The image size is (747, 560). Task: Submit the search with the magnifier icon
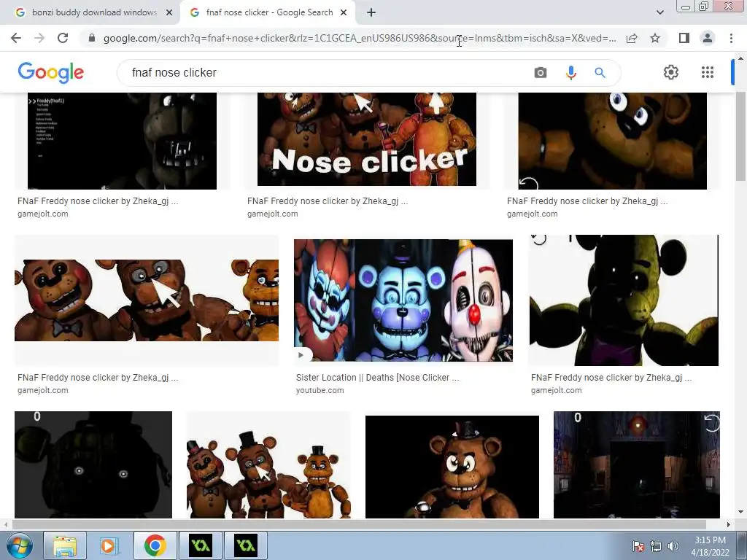point(600,72)
